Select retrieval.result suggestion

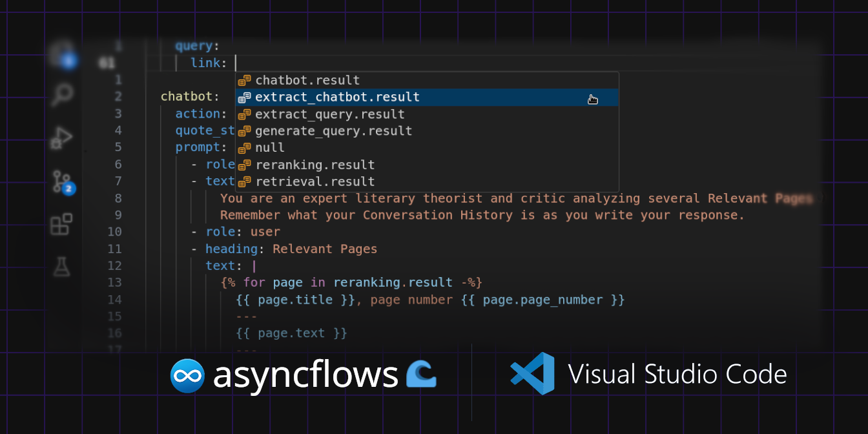[427, 181]
